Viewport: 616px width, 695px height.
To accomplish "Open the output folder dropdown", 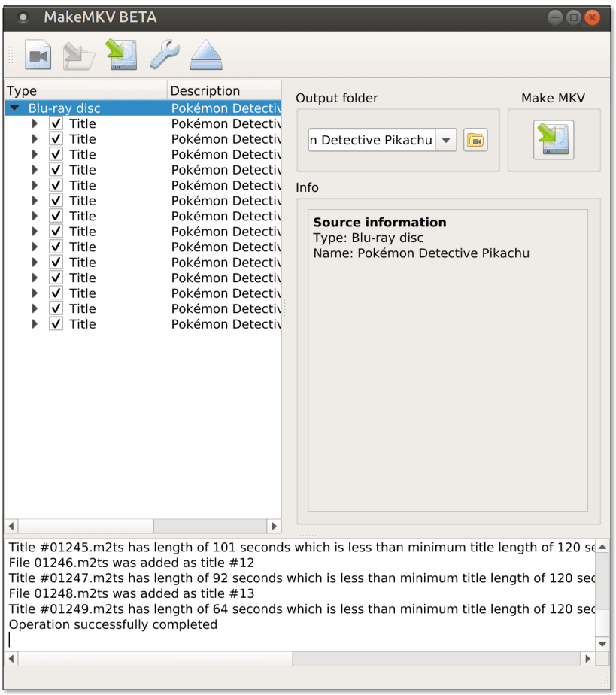I will point(446,140).
